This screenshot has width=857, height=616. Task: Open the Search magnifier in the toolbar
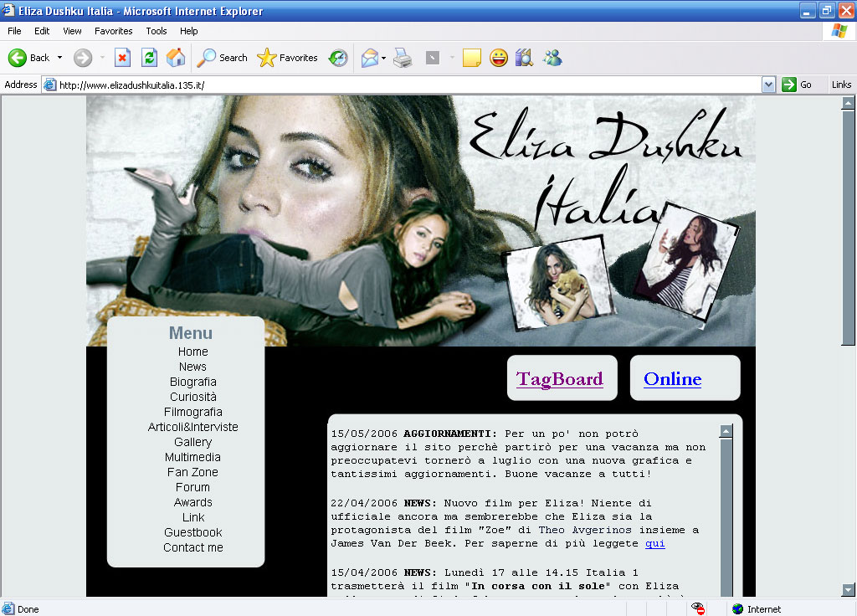click(x=206, y=58)
